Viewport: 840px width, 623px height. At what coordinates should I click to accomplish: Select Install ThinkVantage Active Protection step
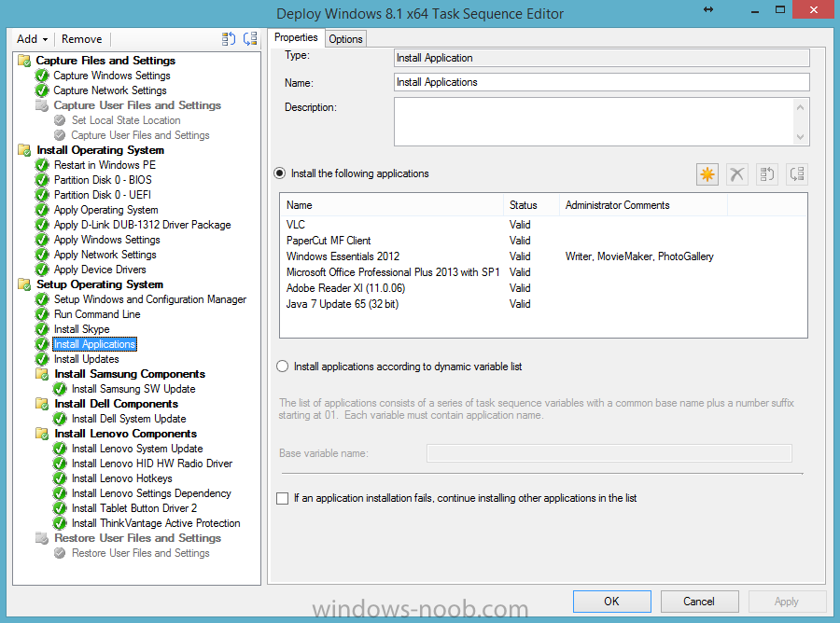(x=156, y=523)
